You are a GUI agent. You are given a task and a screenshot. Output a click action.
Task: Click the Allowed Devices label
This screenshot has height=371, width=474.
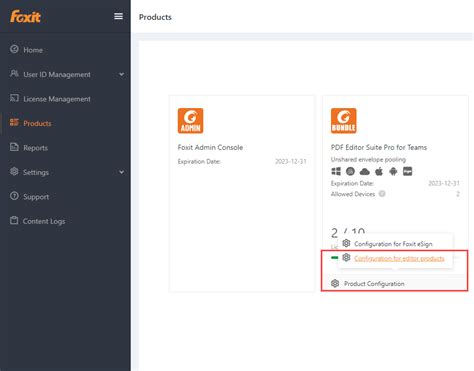coord(353,194)
